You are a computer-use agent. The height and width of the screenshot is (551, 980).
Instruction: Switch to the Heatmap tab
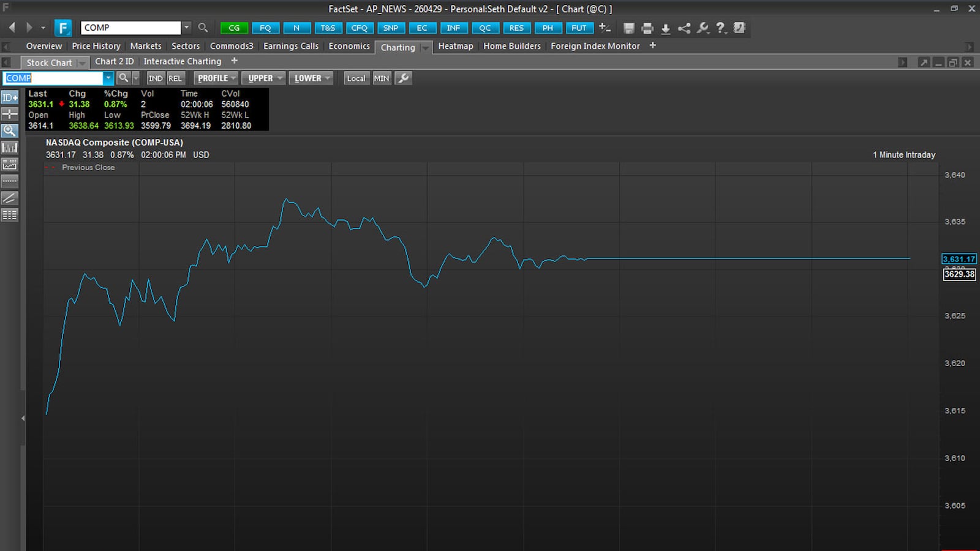click(x=456, y=46)
